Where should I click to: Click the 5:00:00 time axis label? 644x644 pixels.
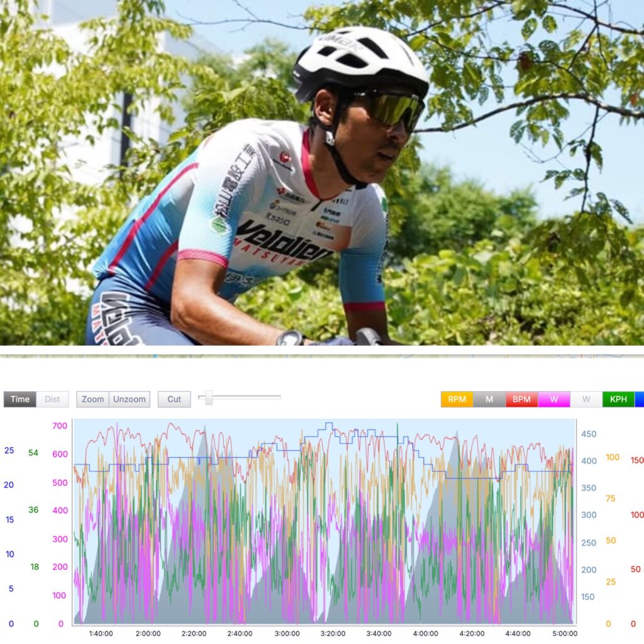[x=565, y=633]
